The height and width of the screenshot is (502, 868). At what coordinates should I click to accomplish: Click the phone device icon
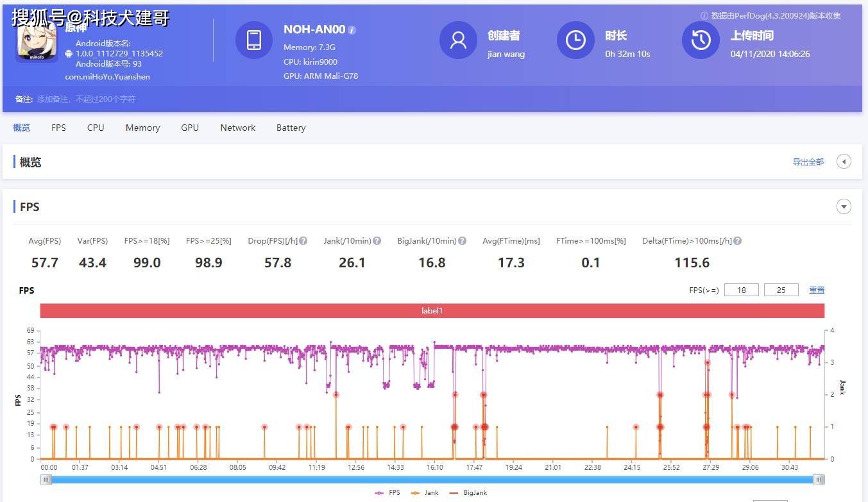[x=254, y=40]
